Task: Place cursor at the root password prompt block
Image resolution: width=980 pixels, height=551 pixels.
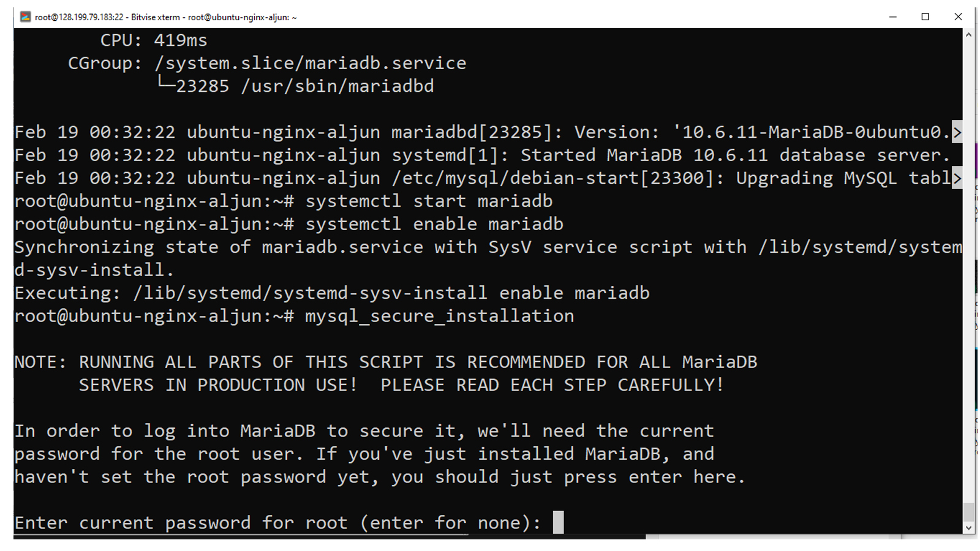Action: 558,522
